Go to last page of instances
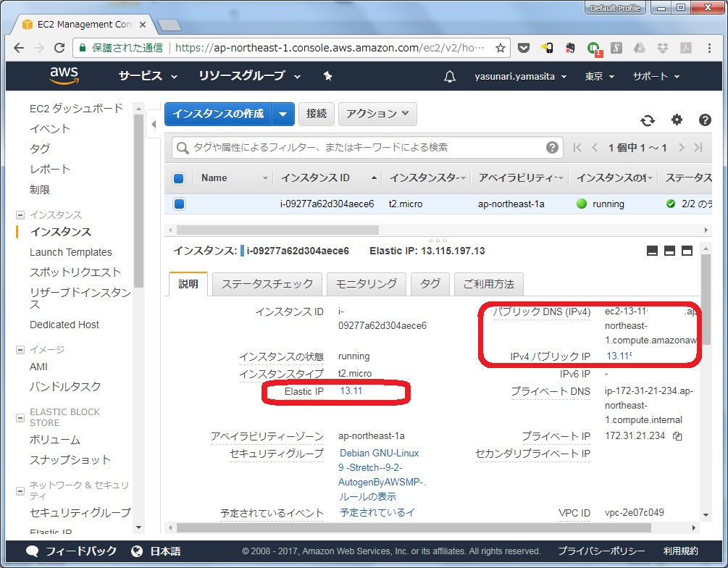This screenshot has height=568, width=728. pyautogui.click(x=698, y=148)
